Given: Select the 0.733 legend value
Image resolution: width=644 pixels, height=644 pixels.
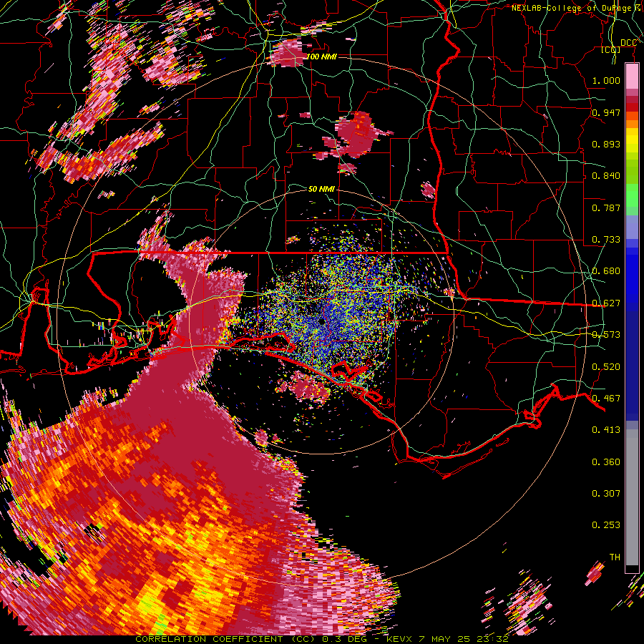Looking at the screenshot, I should 606,240.
